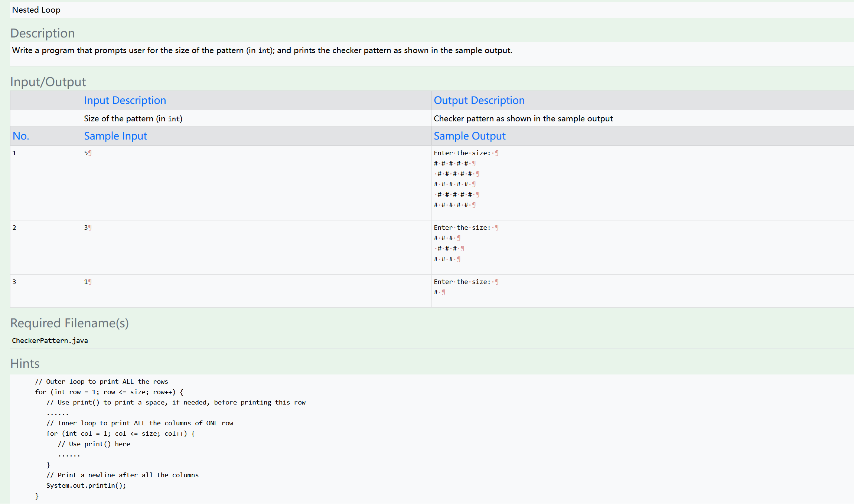
Task: Click the pilcrow ending the first '# # # # #' row
Action: tap(474, 163)
